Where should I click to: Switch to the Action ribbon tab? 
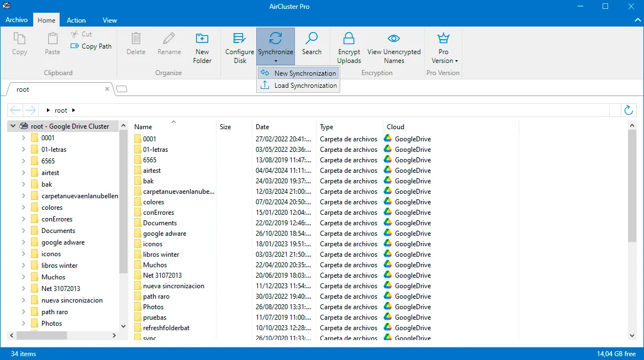click(x=76, y=20)
